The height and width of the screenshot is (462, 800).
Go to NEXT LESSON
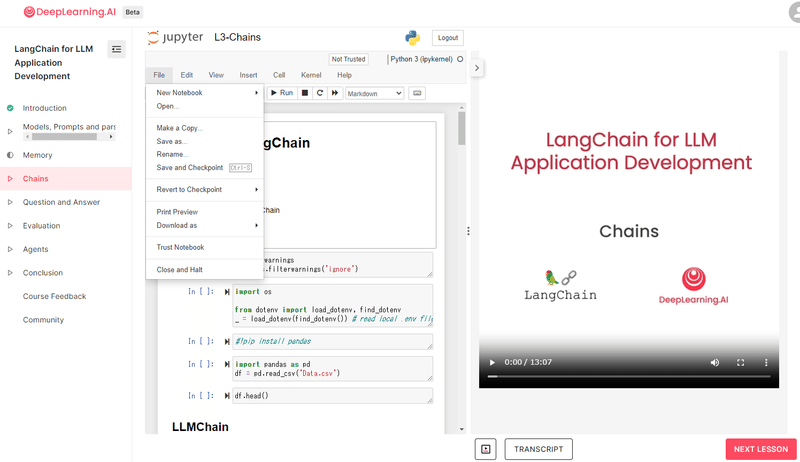click(x=761, y=449)
